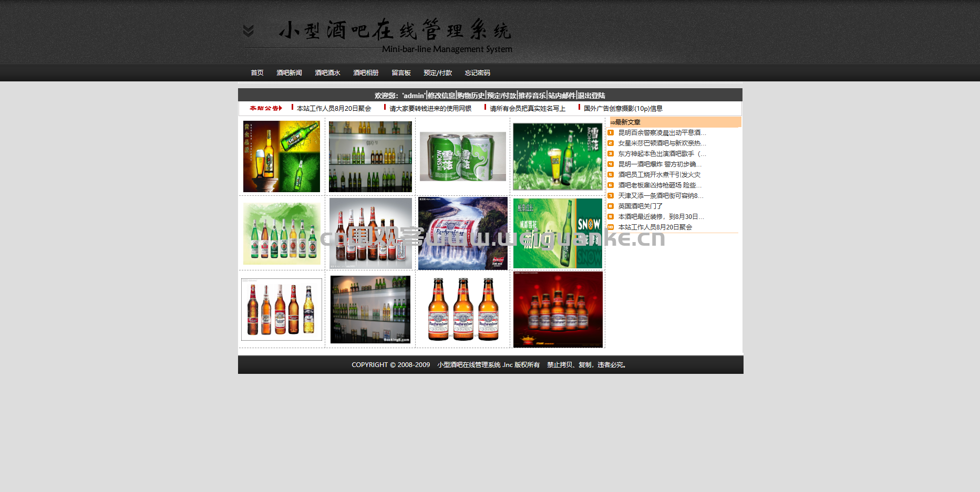Click 修改信息 link in welcome bar
Screen dimensions: 980x492
[x=441, y=96]
